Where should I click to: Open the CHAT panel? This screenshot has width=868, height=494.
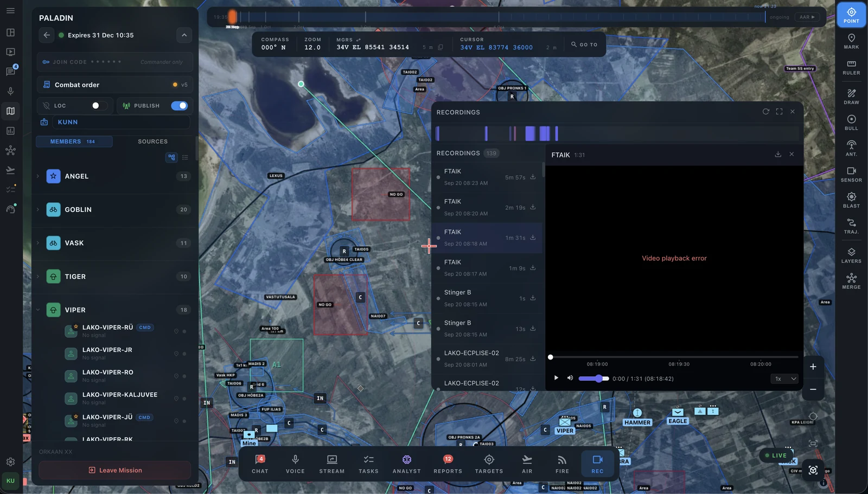[x=260, y=464]
